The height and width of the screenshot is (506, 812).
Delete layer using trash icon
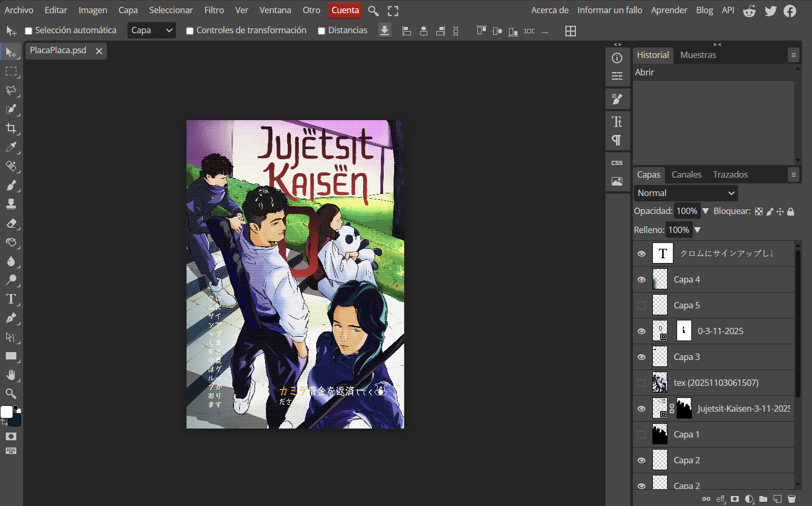791,499
